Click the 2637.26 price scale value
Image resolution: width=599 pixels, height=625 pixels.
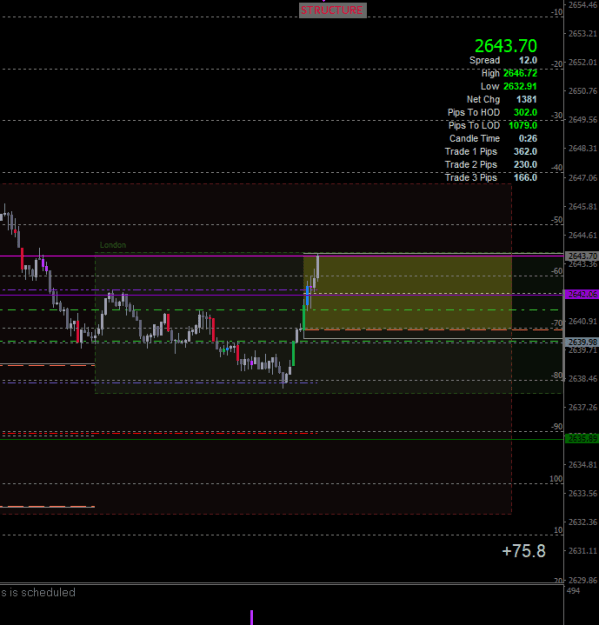(583, 407)
